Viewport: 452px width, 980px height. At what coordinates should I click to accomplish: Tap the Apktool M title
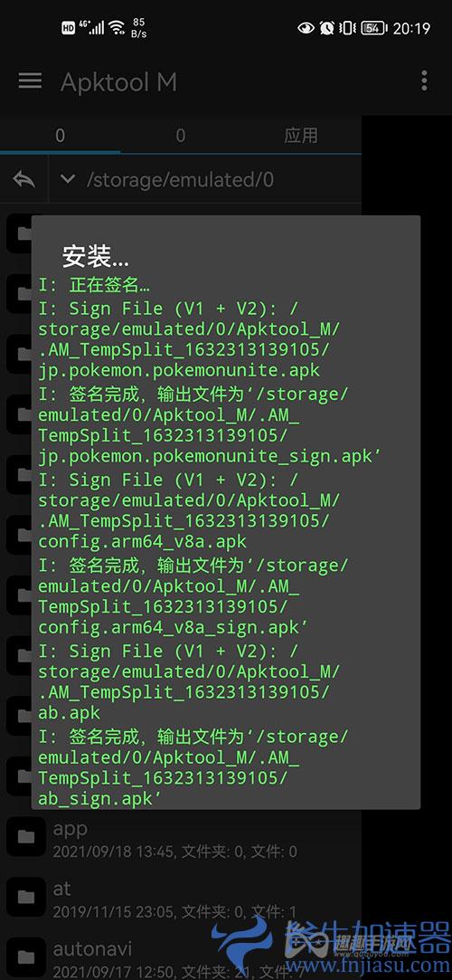(118, 81)
